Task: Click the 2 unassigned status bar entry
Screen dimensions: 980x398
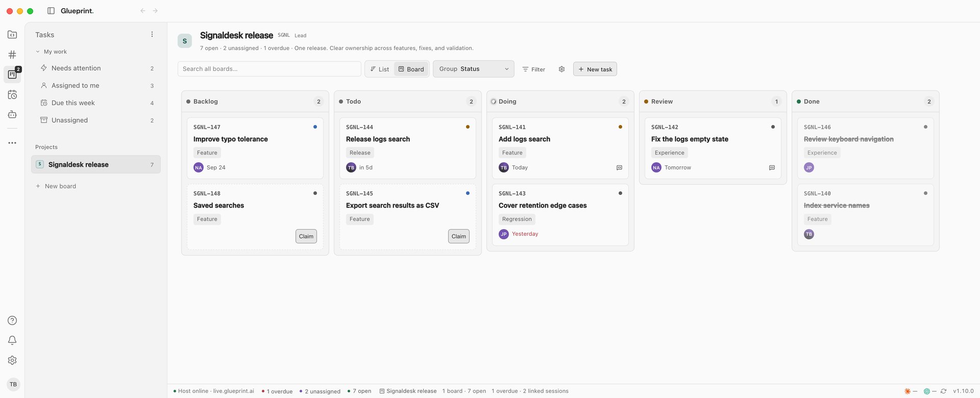Action: 320,391
